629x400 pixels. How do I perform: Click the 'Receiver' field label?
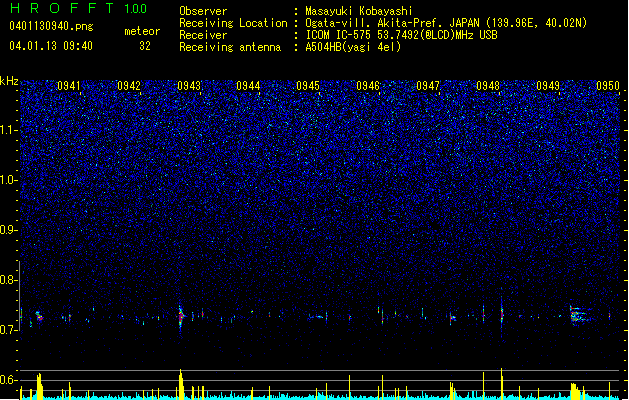pyautogui.click(x=203, y=35)
